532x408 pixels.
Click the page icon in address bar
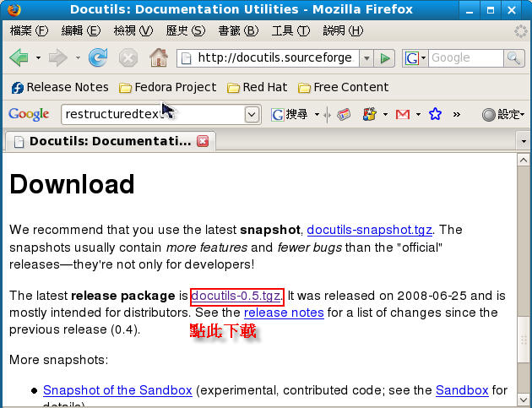point(187,58)
